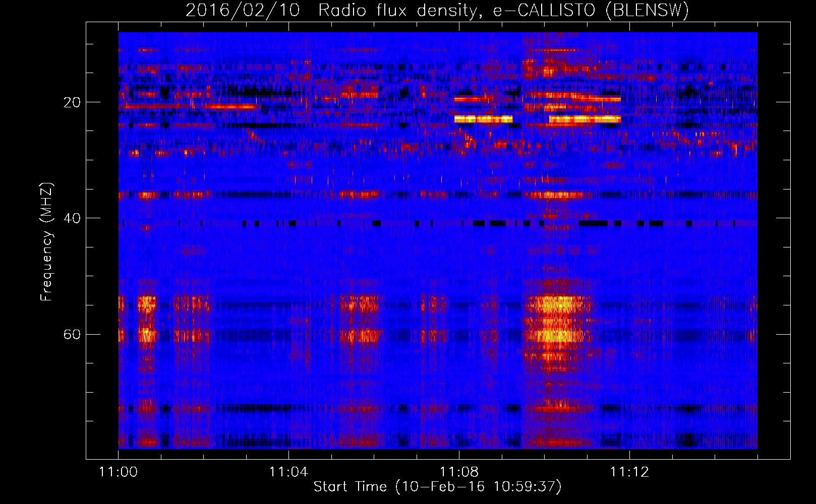Click the 11:00 time tick label

[x=119, y=472]
